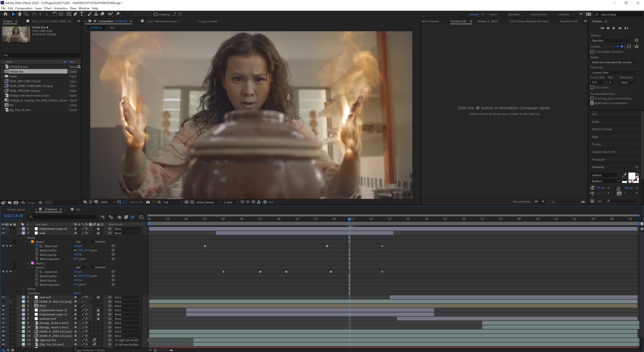Viewport: 644px width, 352px height.
Task: Check Cache Before Playback option
Action: click(x=592, y=52)
